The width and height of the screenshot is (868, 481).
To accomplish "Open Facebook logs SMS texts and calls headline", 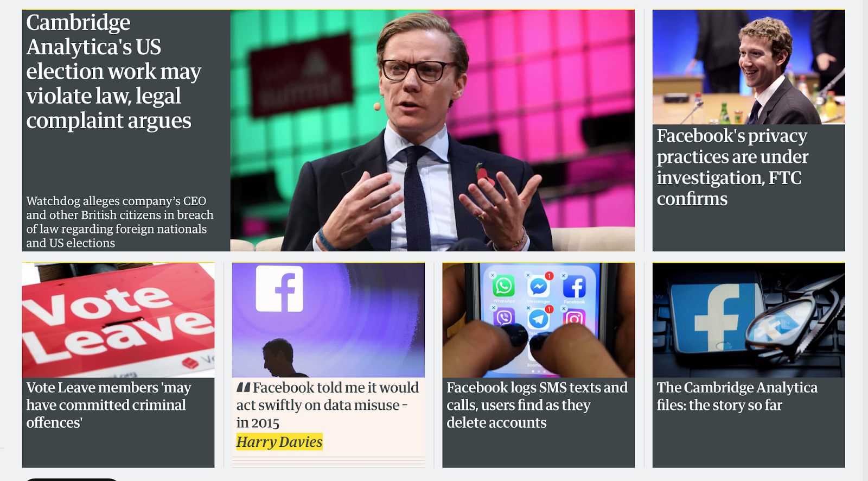I will point(537,405).
